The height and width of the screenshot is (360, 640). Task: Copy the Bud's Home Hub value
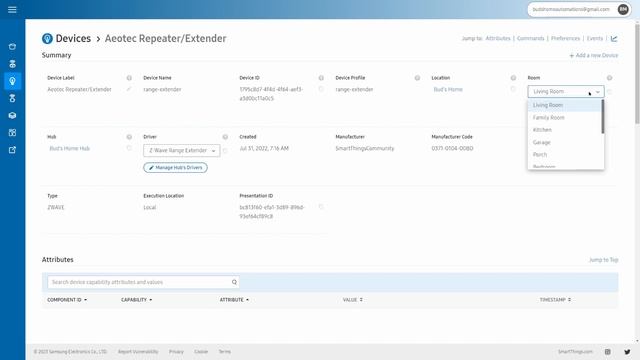[129, 148]
